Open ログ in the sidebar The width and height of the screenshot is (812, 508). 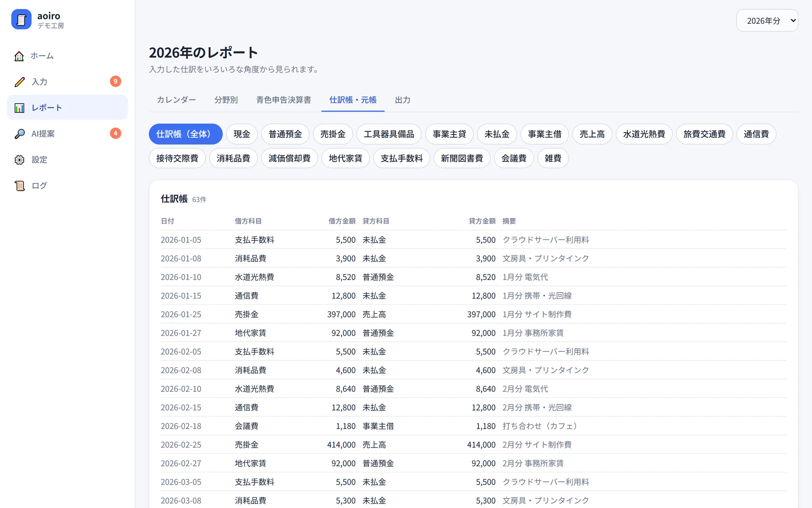click(67, 186)
